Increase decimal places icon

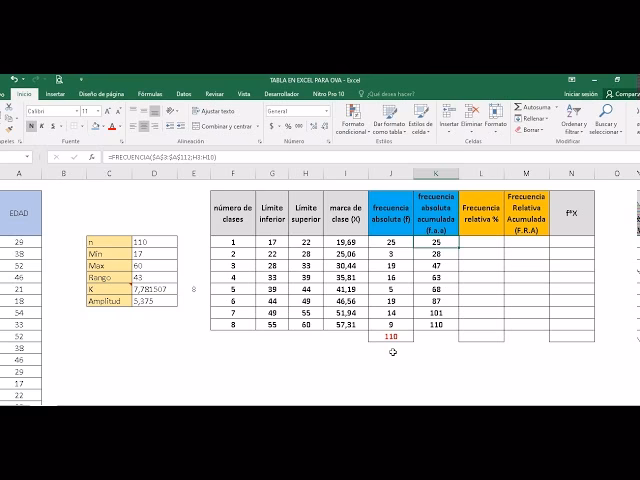click(x=313, y=126)
